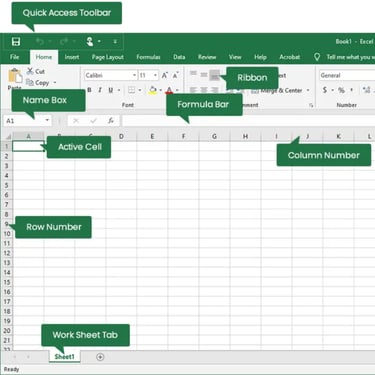This screenshot has width=375, height=375.
Task: Select the Sheet1 worksheet tab
Action: [64, 357]
